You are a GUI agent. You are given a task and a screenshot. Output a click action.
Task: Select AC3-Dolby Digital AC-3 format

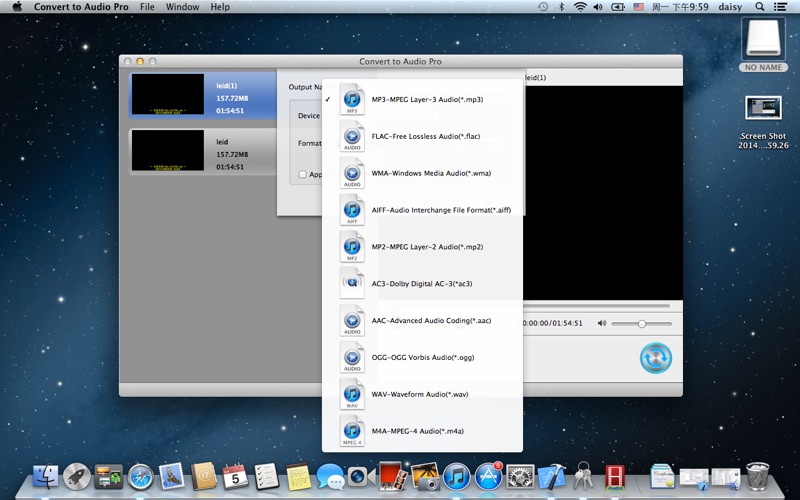click(x=422, y=284)
